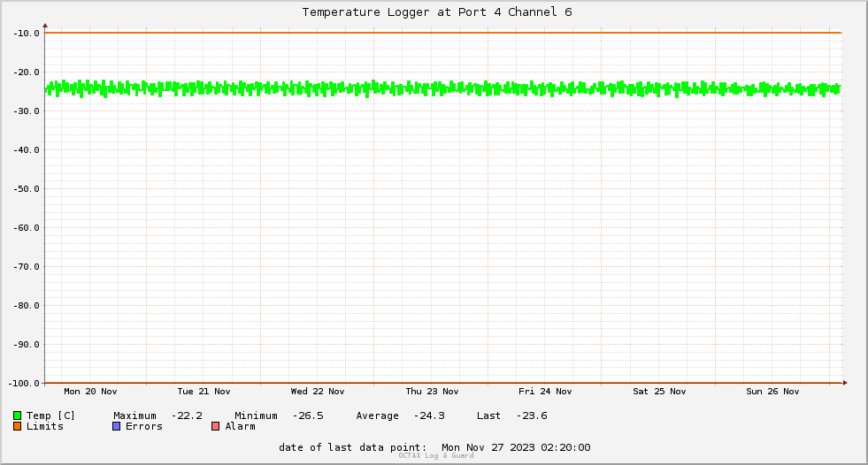
Task: Click the Temp [C] legend label
Action: (50, 415)
